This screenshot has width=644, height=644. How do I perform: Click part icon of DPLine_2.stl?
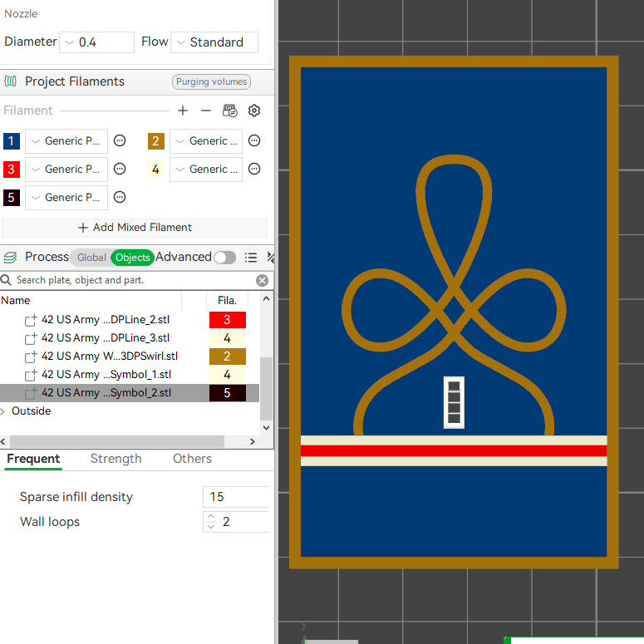click(x=32, y=320)
